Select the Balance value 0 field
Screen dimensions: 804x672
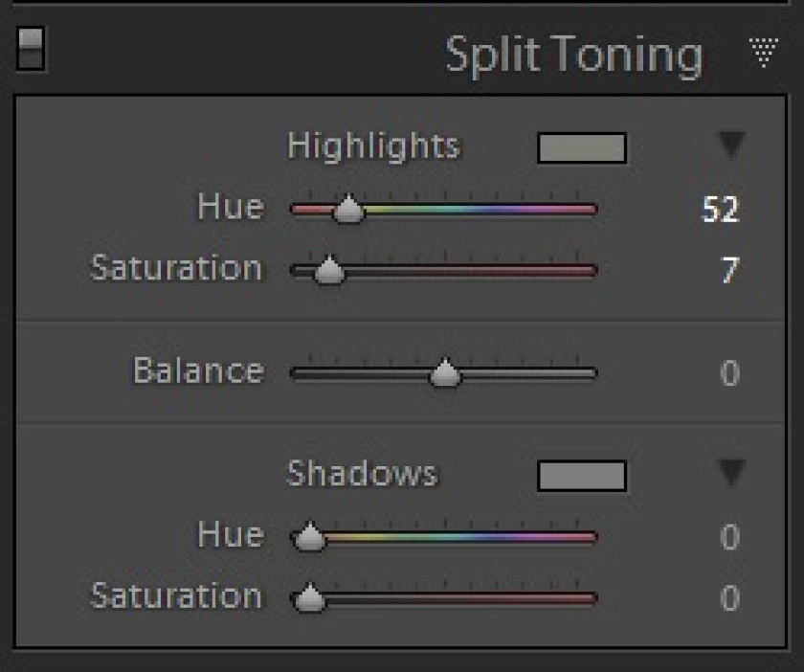[x=729, y=372]
